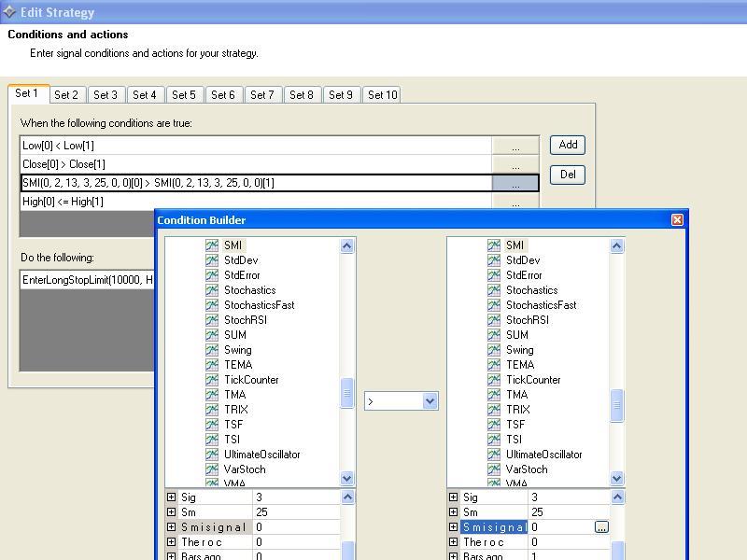Click the SMI indicator icon in left list
Screen dimensions: 747x560
click(212, 245)
